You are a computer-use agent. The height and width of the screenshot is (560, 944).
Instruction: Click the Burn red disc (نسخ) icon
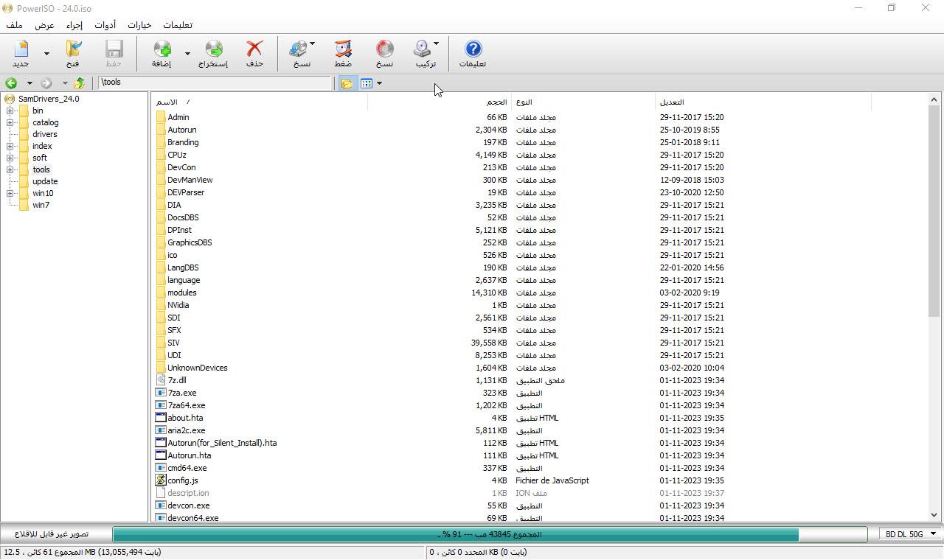(x=384, y=49)
